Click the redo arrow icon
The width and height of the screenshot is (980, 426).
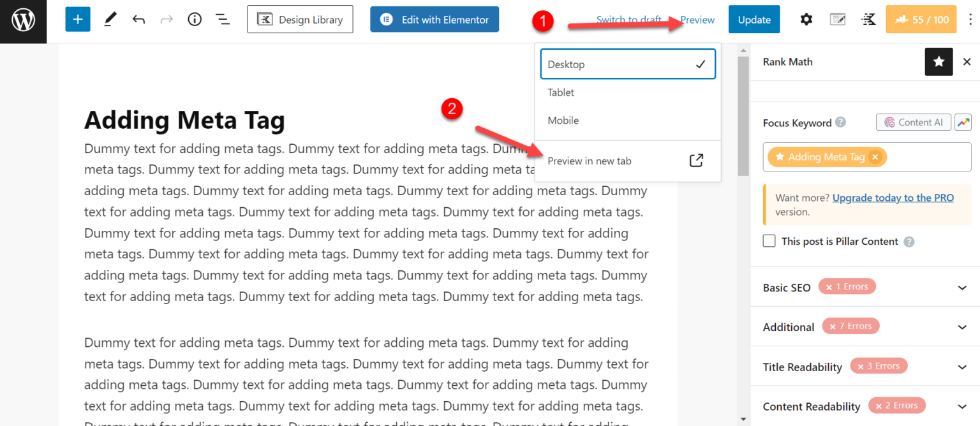[167, 20]
